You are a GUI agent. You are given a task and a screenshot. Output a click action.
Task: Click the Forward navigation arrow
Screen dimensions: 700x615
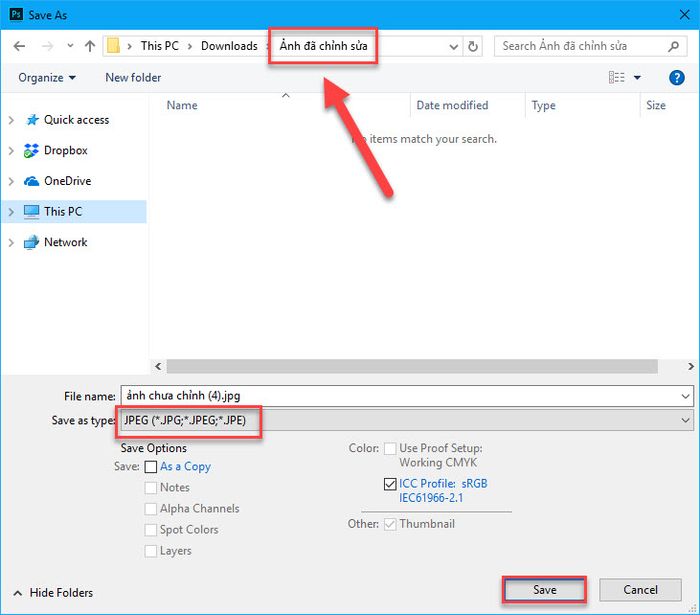click(x=47, y=46)
